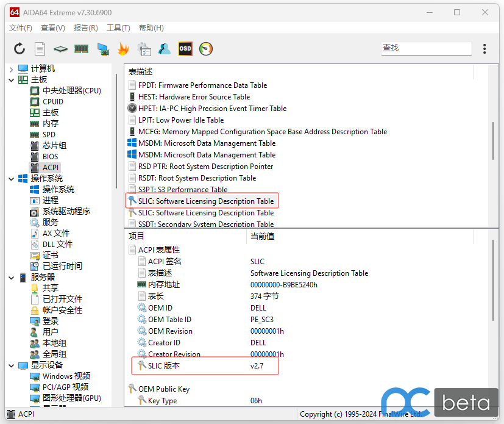Launch the flame stability test icon
Image resolution: width=504 pixels, height=424 pixels.
(x=124, y=49)
